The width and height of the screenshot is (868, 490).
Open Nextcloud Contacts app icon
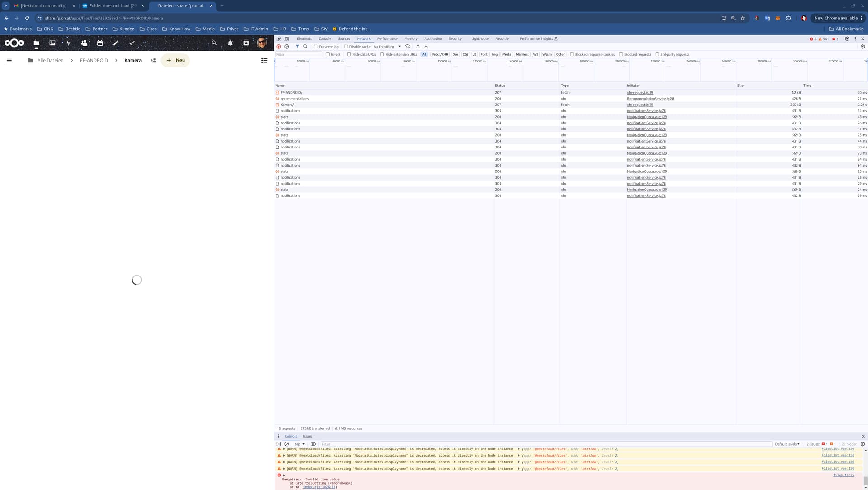click(84, 43)
